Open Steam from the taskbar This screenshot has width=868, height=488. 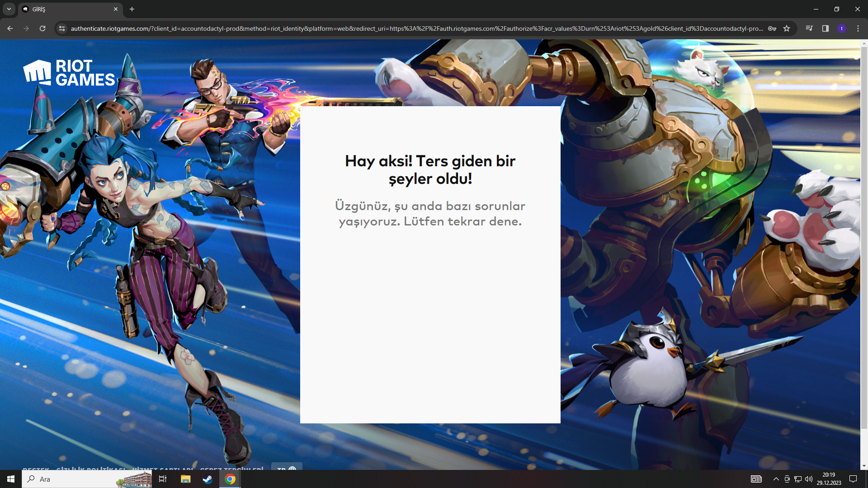pos(208,479)
